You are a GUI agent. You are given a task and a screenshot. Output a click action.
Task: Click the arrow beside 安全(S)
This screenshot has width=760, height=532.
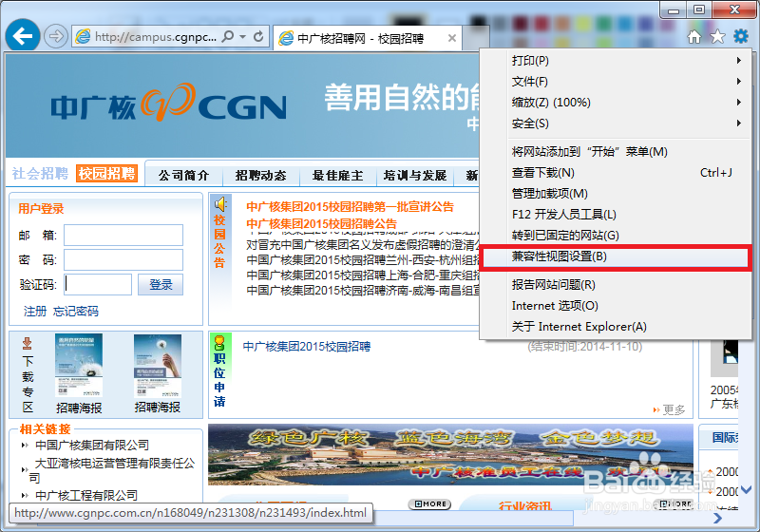(739, 123)
